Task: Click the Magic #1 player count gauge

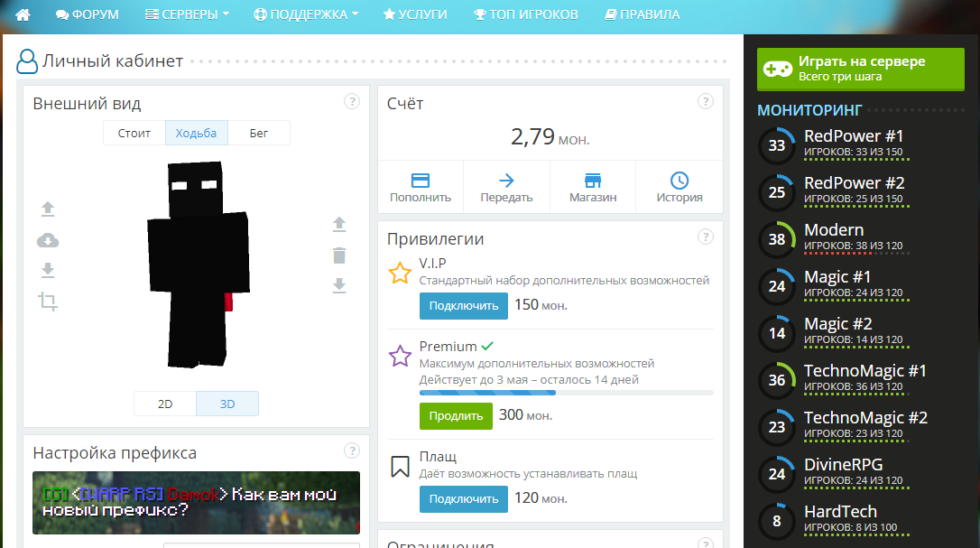Action: (777, 286)
